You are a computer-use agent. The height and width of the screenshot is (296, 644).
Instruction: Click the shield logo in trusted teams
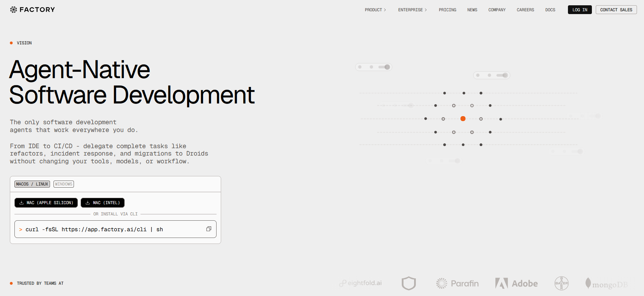(408, 283)
